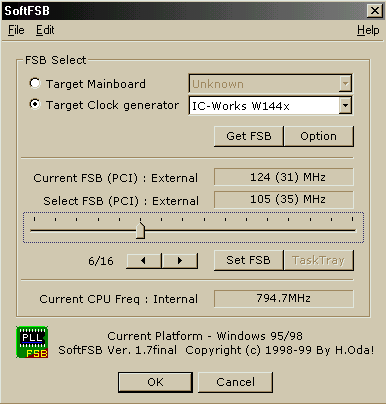The width and height of the screenshot is (386, 404).
Task: Dismiss the dialog with Cancel
Action: coord(235,382)
